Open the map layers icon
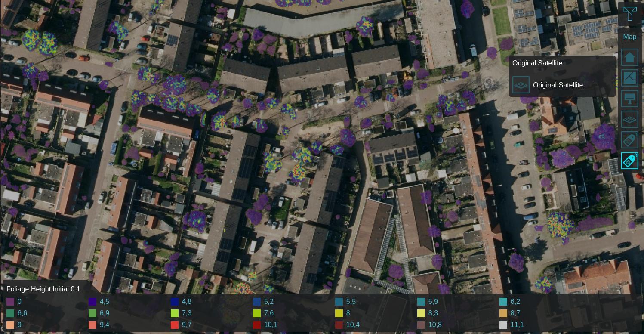This screenshot has width=644, height=334. click(x=630, y=119)
